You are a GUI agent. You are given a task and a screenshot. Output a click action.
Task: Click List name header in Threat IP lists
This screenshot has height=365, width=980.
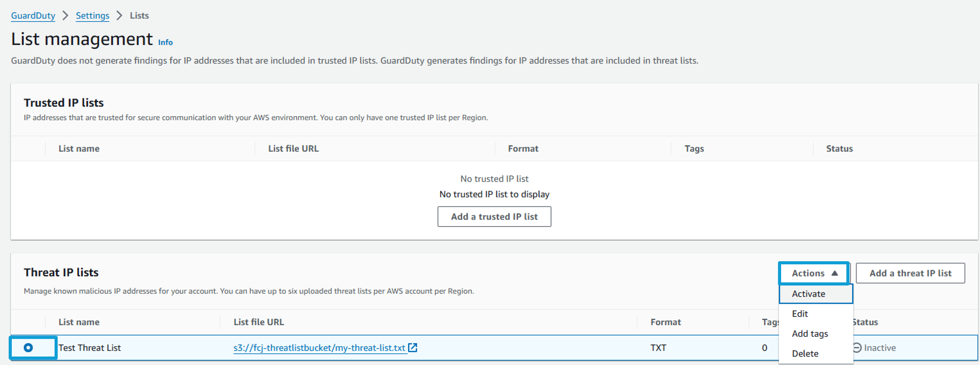pyautogui.click(x=79, y=322)
